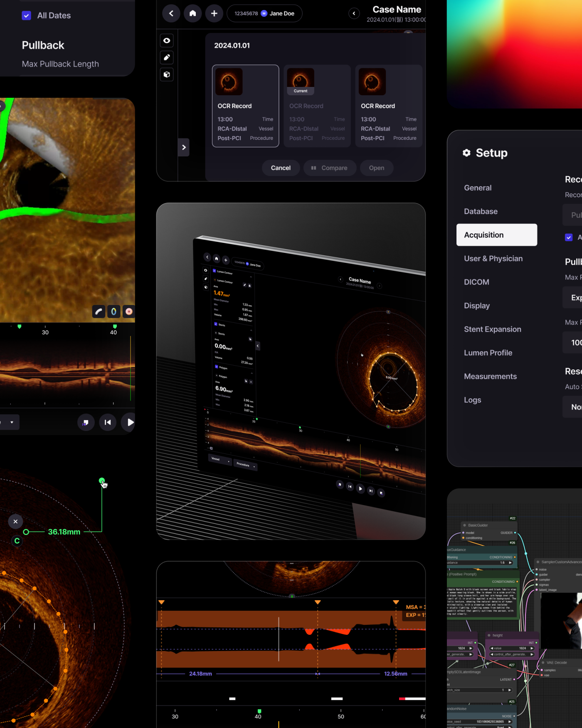Click the Cancel button

281,168
